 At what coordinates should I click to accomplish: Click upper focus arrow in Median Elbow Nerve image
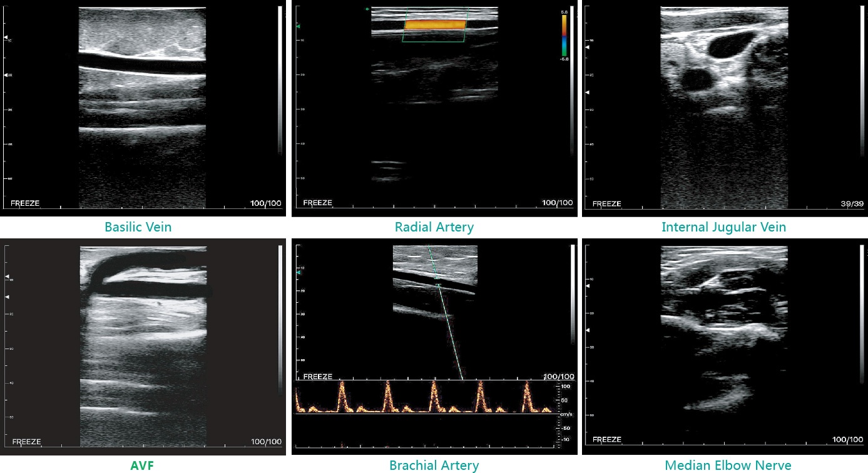[x=588, y=285]
